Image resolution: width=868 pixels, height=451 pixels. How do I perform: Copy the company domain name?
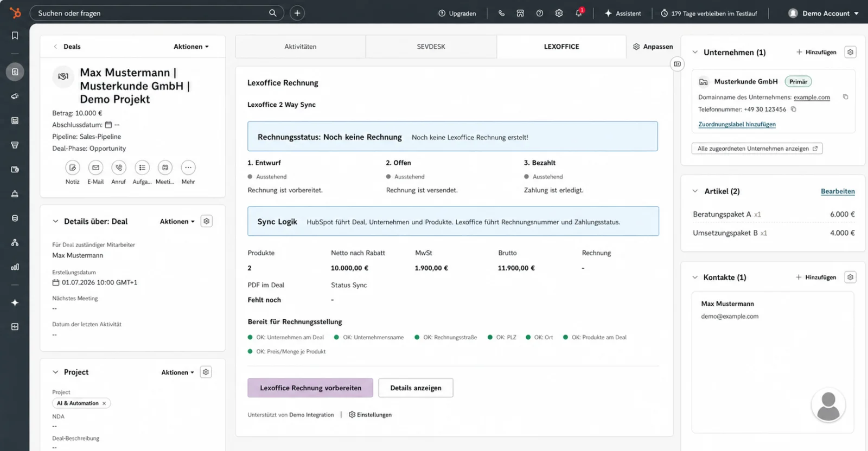point(845,97)
